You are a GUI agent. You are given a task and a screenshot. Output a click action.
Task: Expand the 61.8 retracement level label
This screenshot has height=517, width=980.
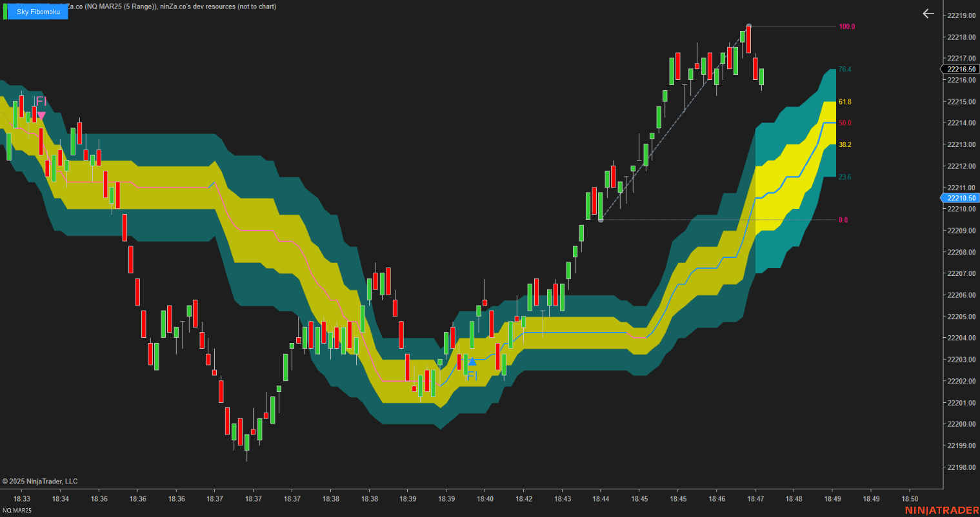pos(844,101)
